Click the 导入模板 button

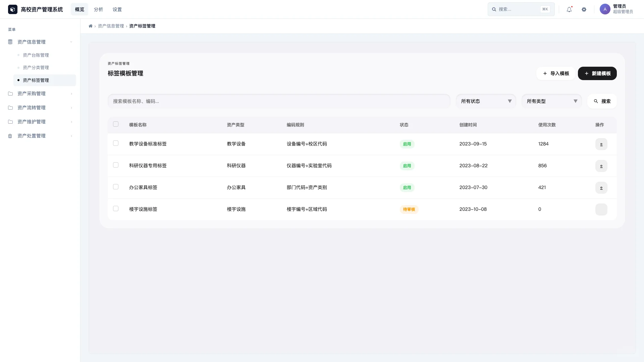click(x=556, y=73)
